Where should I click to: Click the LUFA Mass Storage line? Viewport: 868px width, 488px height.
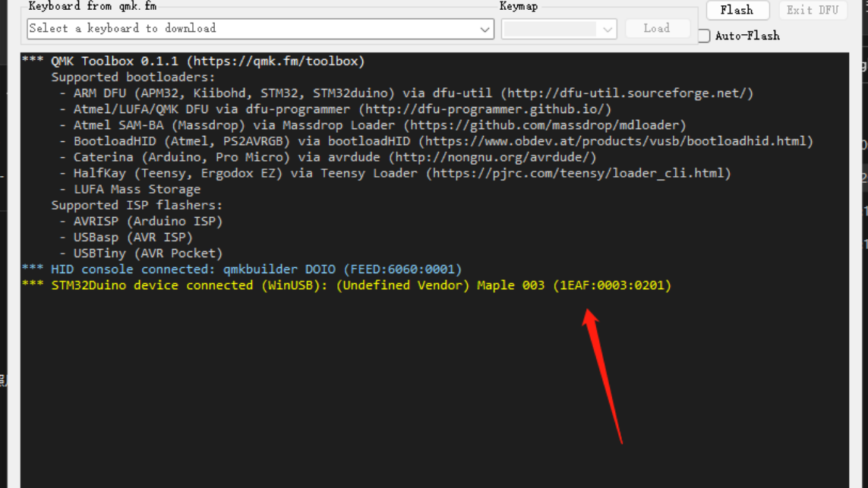point(130,190)
